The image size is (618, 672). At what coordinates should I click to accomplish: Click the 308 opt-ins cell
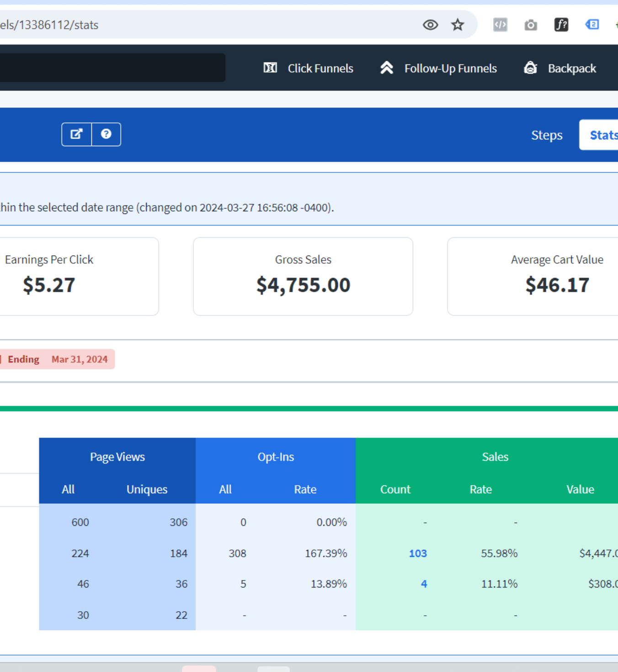point(237,553)
